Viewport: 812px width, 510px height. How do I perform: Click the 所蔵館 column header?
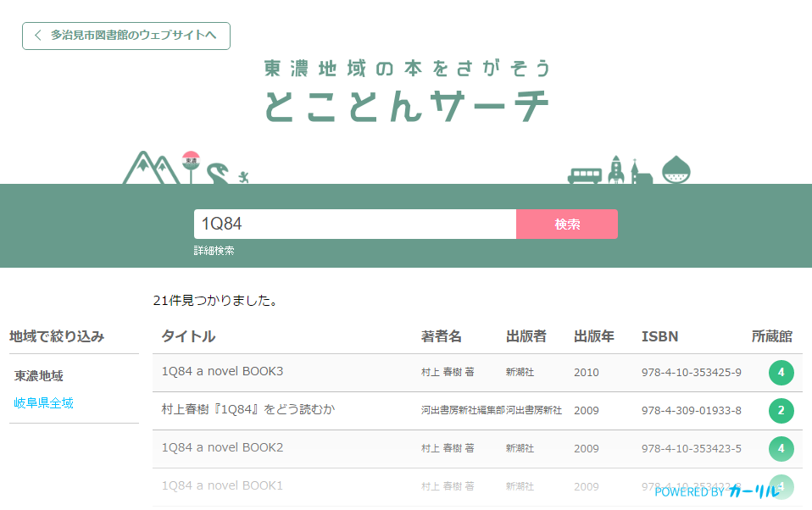pos(772,336)
